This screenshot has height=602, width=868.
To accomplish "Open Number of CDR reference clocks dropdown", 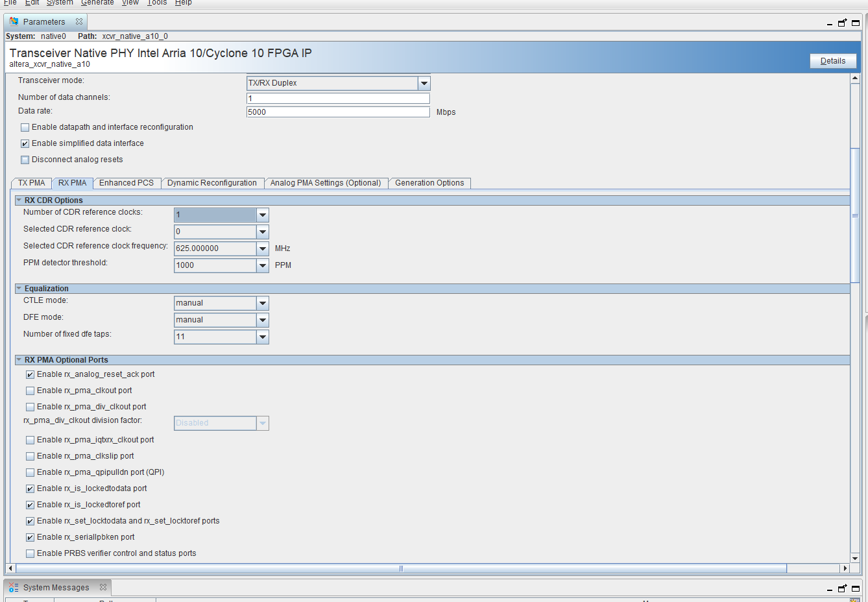I will (x=263, y=215).
